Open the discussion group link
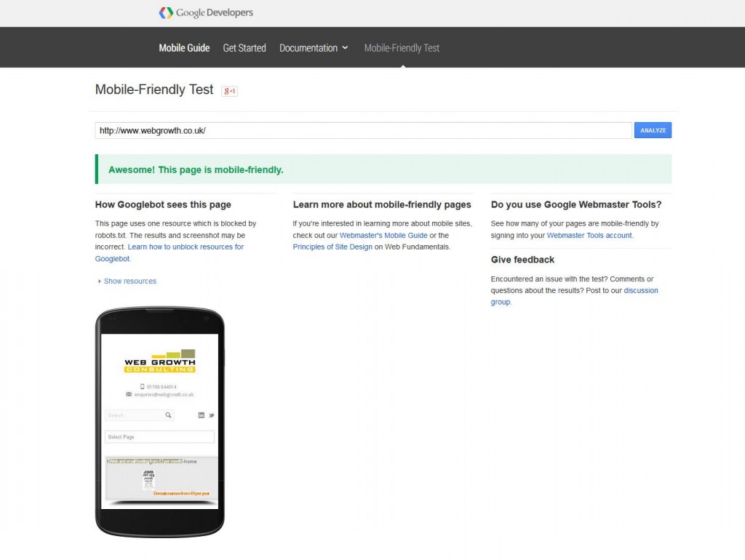 click(x=575, y=296)
